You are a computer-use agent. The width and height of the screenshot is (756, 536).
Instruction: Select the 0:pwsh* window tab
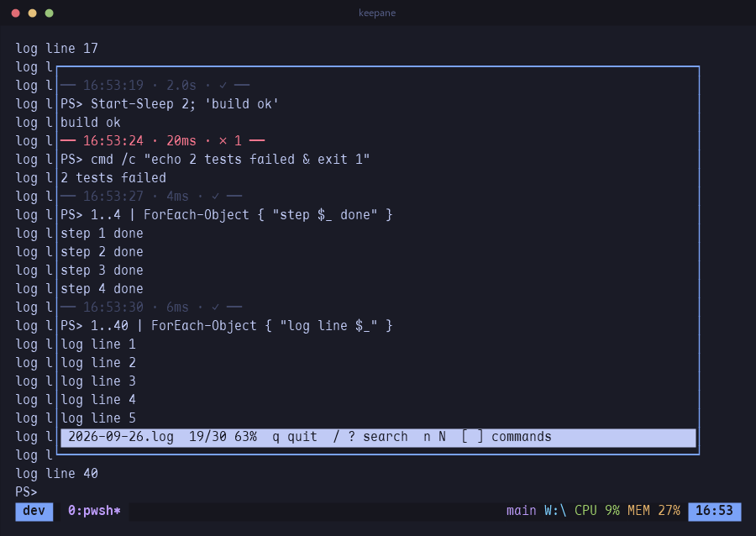(x=94, y=511)
